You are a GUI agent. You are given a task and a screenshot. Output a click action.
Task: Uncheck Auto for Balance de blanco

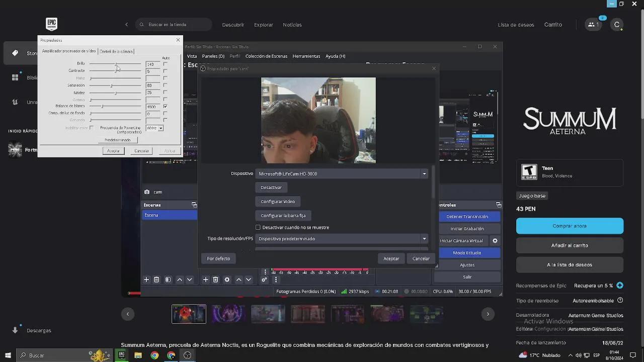165,107
